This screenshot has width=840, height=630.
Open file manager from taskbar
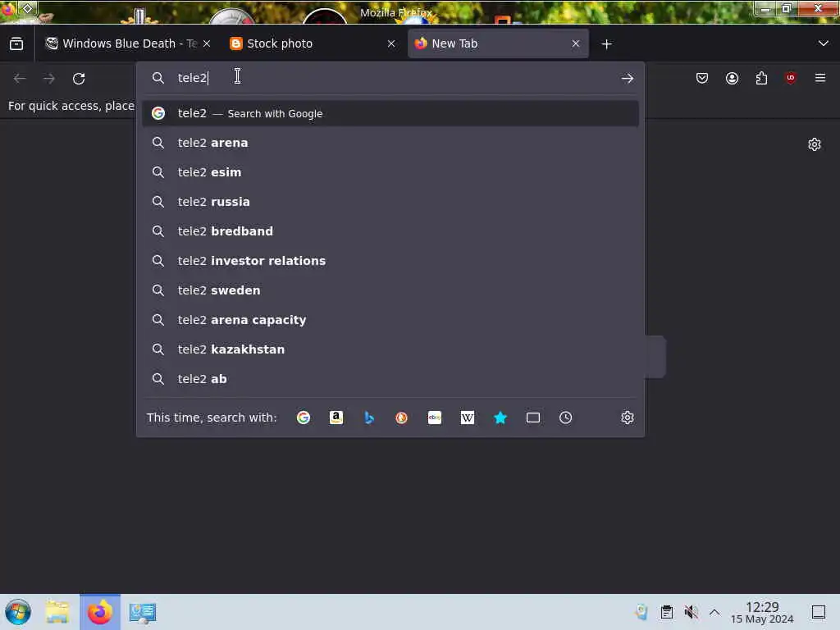[57, 612]
